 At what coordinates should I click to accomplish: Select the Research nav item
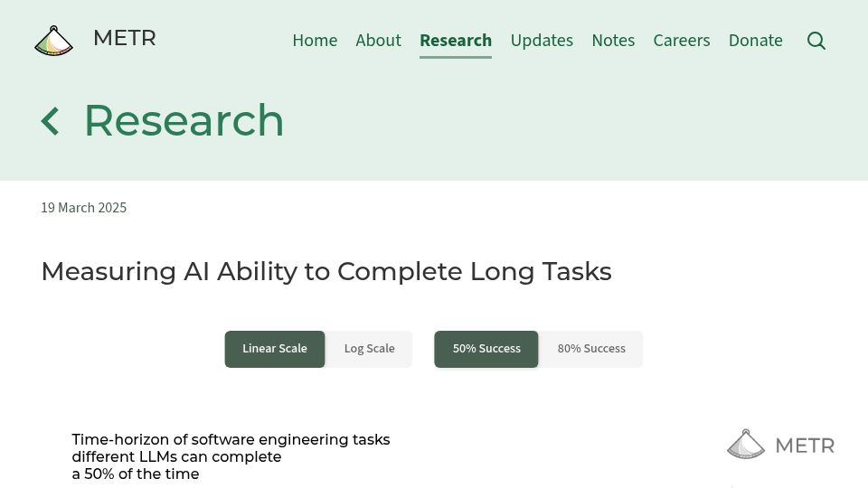(x=456, y=41)
